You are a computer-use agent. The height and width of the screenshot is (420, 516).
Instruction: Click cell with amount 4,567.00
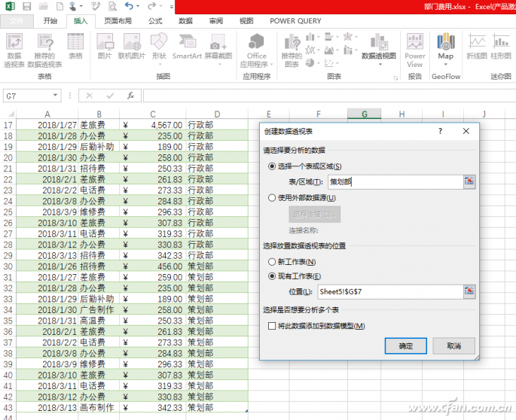[x=153, y=125]
